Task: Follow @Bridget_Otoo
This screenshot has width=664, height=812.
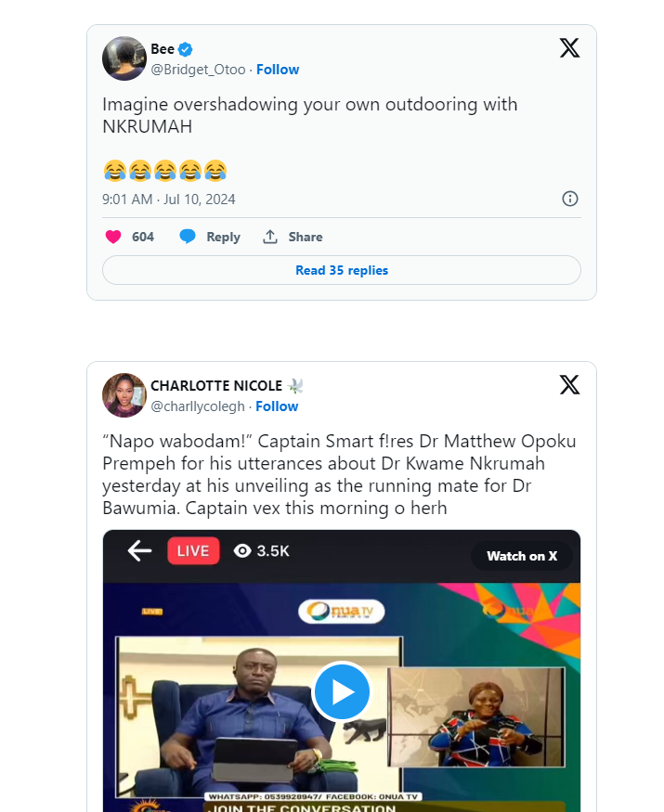Action: (x=278, y=70)
